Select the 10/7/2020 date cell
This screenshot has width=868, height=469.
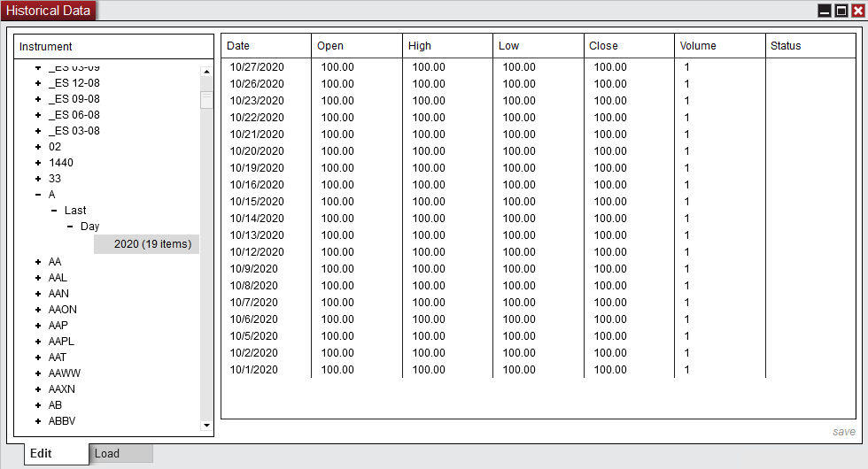254,303
